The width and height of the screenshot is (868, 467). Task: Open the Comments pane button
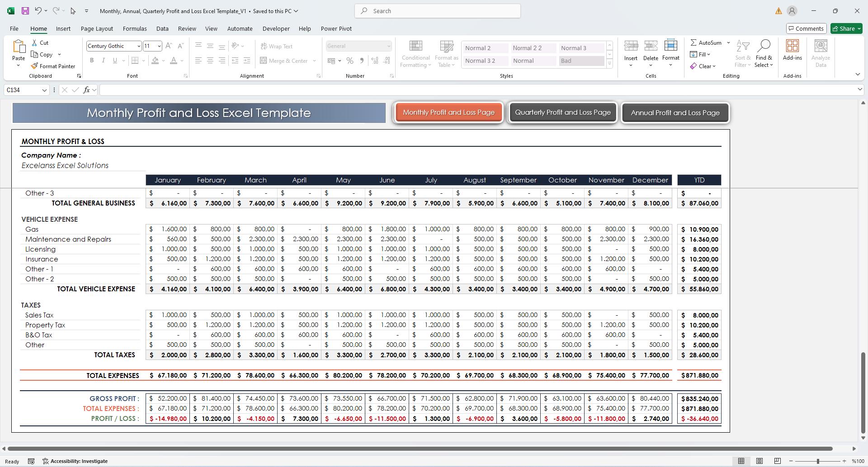[x=806, y=28]
